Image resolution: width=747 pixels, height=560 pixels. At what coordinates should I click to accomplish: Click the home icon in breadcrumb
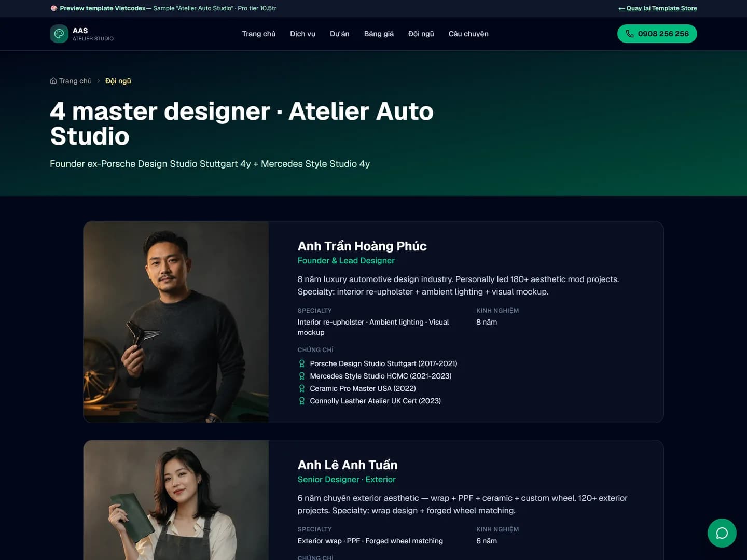pyautogui.click(x=53, y=81)
